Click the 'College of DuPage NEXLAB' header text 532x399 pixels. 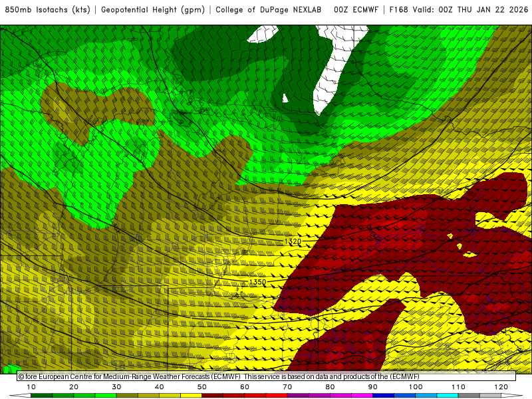(269, 10)
